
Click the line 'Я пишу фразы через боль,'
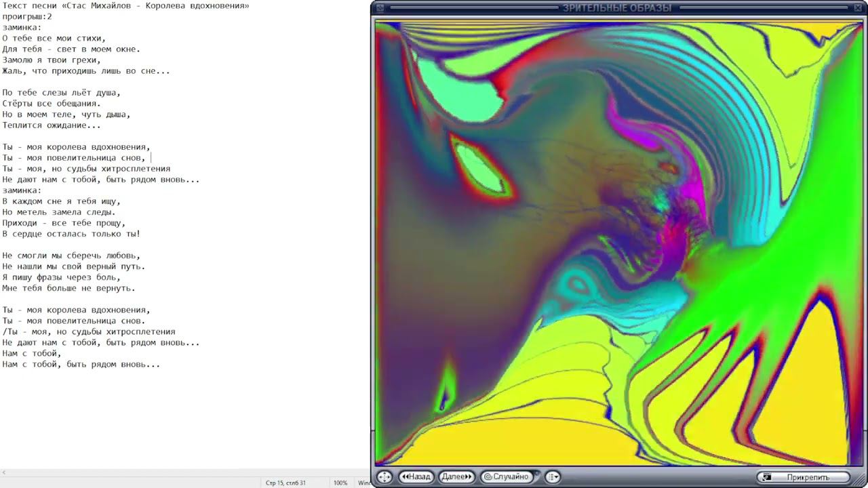point(62,277)
